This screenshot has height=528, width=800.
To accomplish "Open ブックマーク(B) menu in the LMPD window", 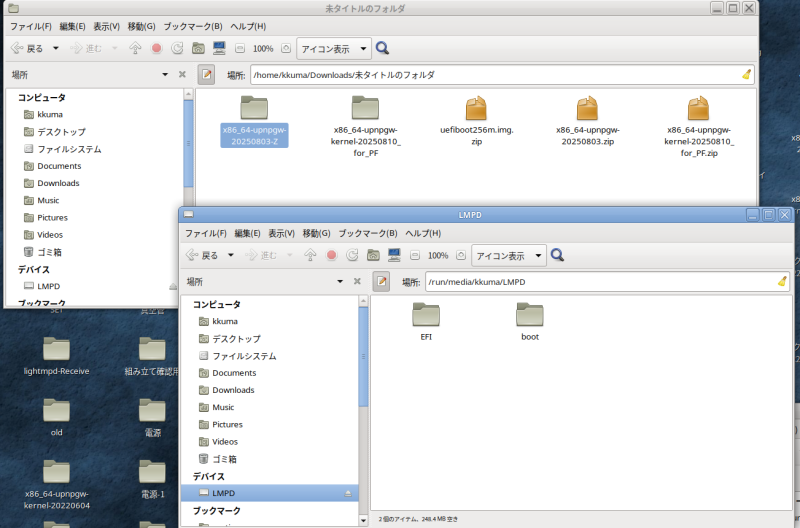I will point(368,233).
